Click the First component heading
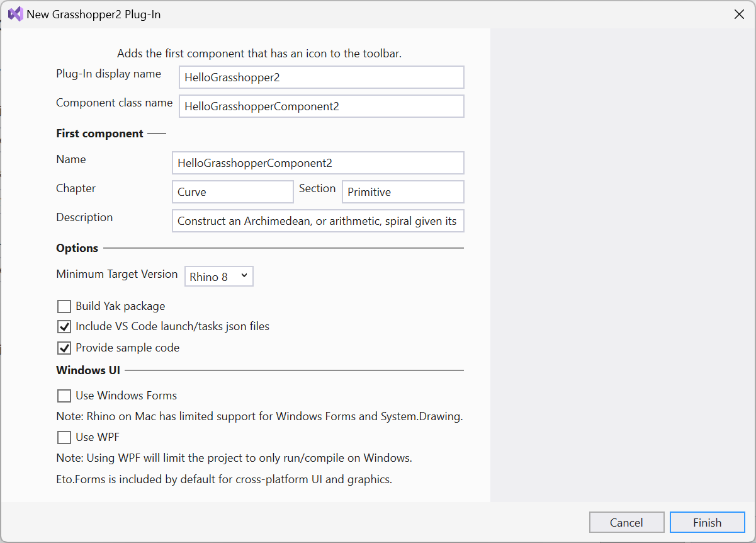 100,134
